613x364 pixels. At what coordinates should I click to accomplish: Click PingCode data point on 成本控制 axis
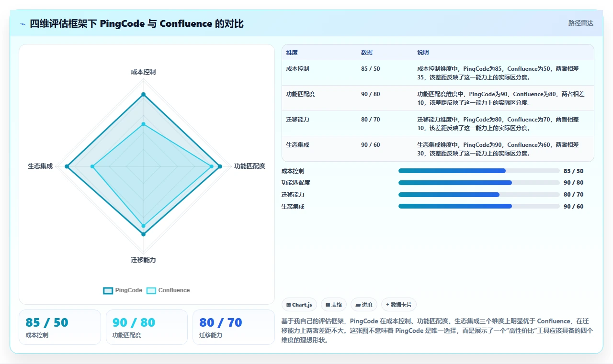pos(143,94)
